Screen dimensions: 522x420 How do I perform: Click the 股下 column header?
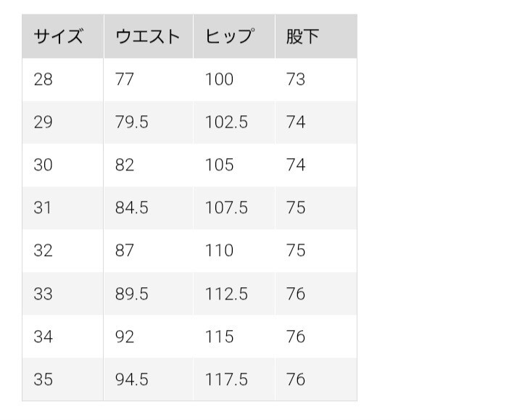[x=302, y=37]
